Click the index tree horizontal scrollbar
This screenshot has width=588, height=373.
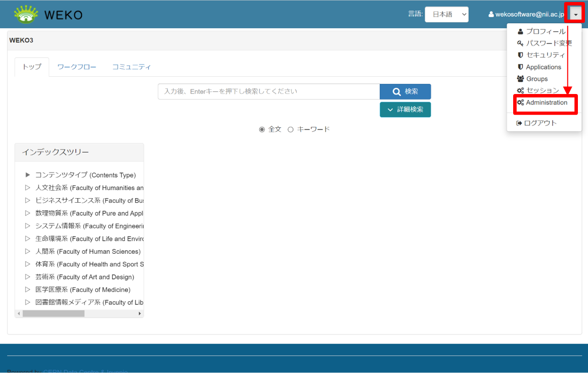[x=54, y=314]
